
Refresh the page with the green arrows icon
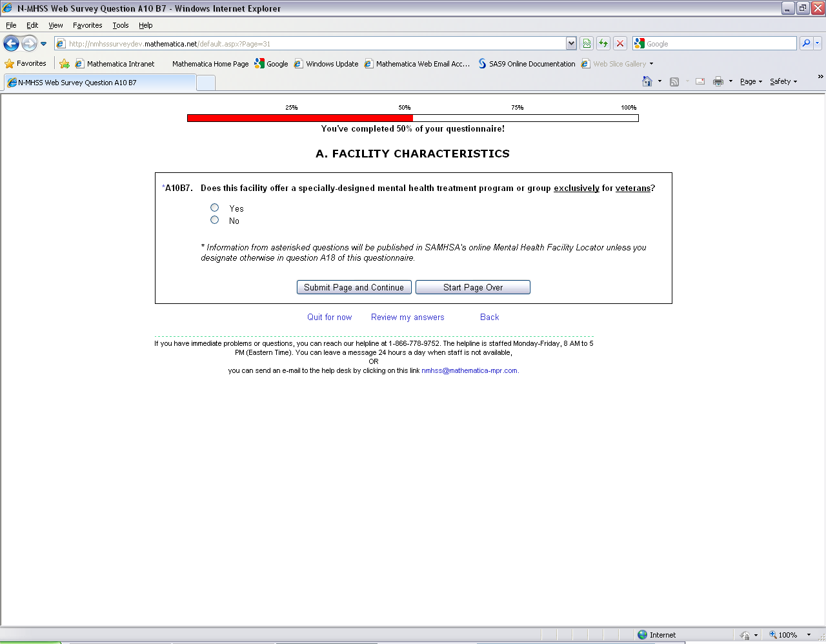click(x=603, y=43)
